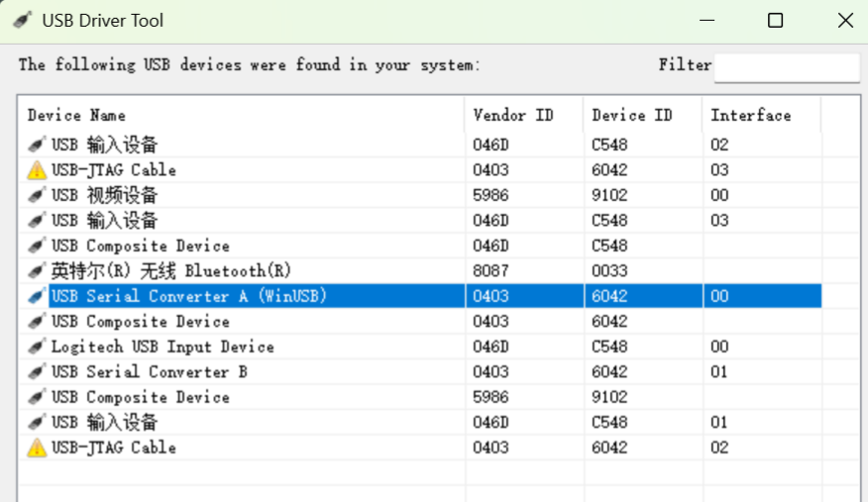This screenshot has width=868, height=502.
Task: Click the icon beside Logitech USB Input Device
Action: (x=37, y=347)
